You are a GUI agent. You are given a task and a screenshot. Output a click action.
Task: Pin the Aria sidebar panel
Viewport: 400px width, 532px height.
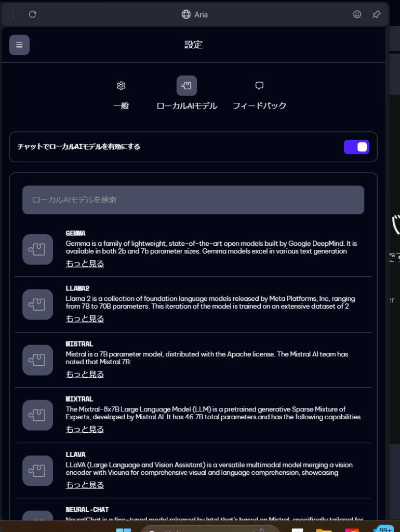(376, 14)
